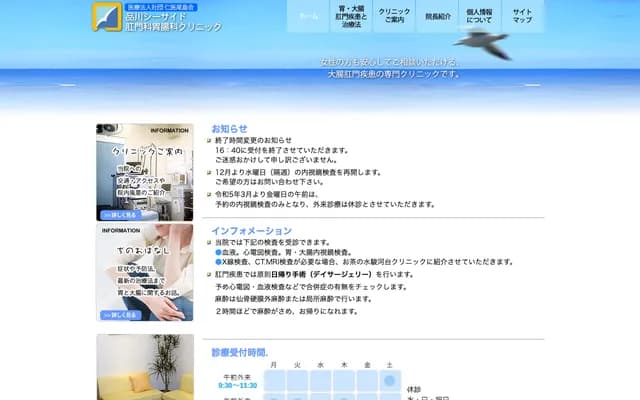The width and height of the screenshot is (640, 400).
Task: Open the クリニックご案内 banner image
Action: point(144,172)
